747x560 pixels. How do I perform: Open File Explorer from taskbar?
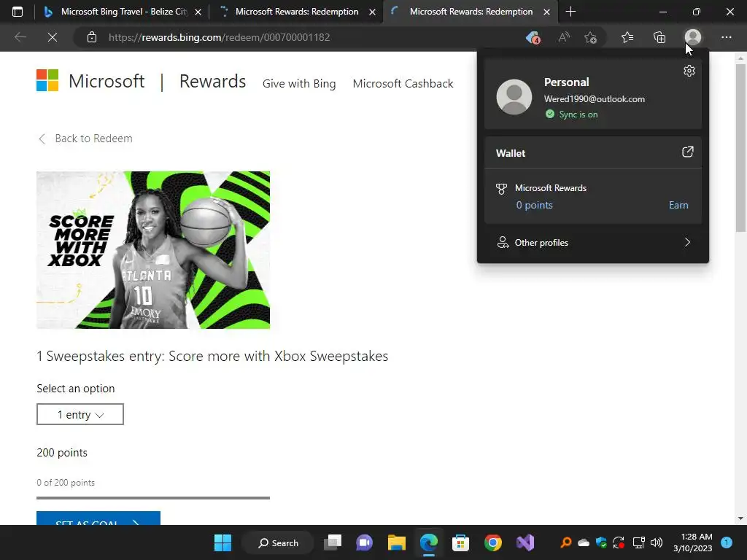(x=396, y=542)
